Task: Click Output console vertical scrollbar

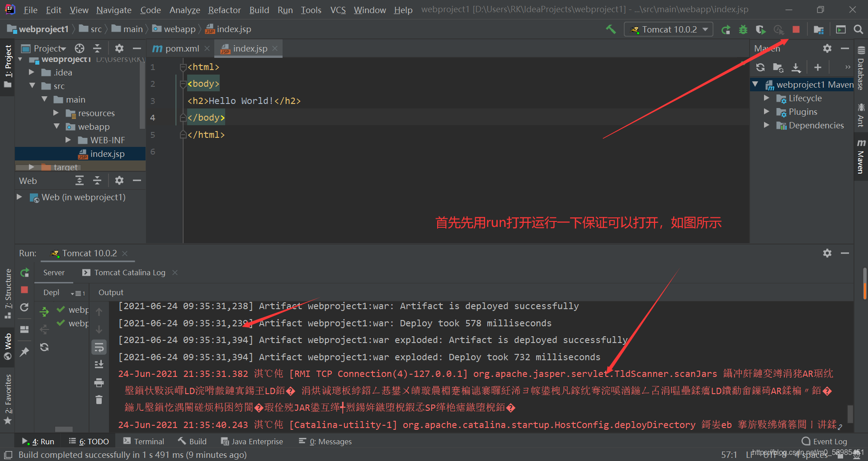Action: pos(850,414)
